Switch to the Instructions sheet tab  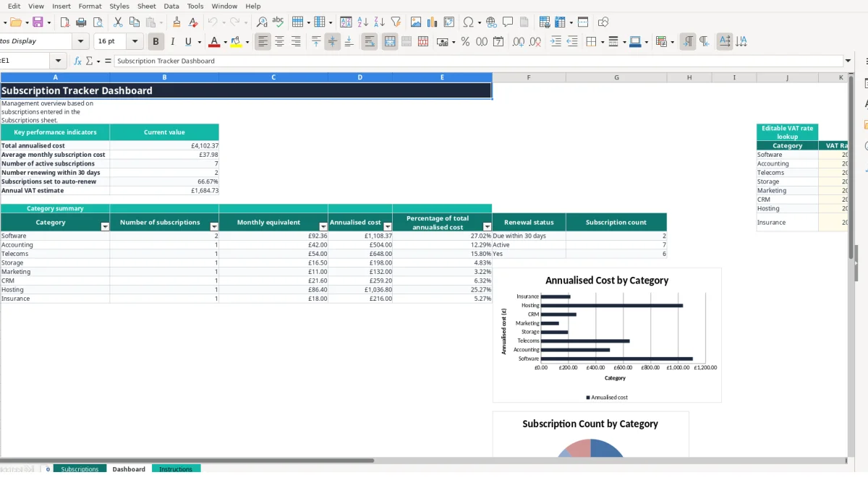tap(176, 469)
